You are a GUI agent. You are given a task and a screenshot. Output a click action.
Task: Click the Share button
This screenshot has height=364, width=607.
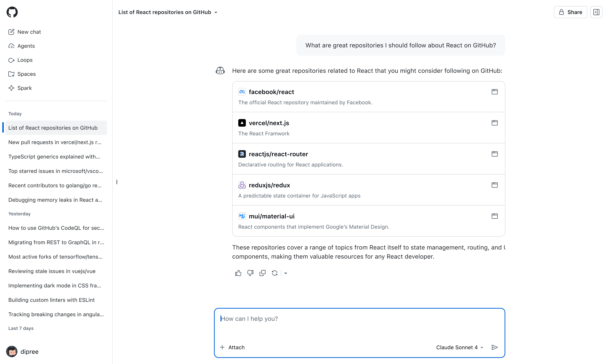(570, 12)
